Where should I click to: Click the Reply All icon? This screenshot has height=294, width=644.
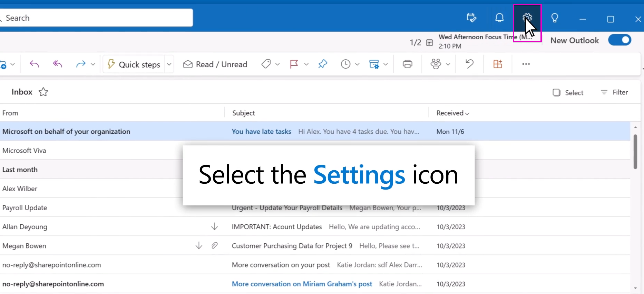[57, 64]
